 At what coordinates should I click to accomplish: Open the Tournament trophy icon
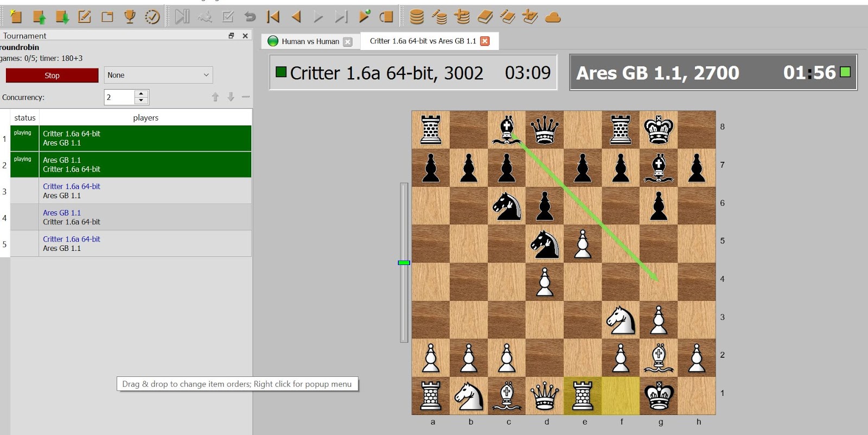(130, 17)
